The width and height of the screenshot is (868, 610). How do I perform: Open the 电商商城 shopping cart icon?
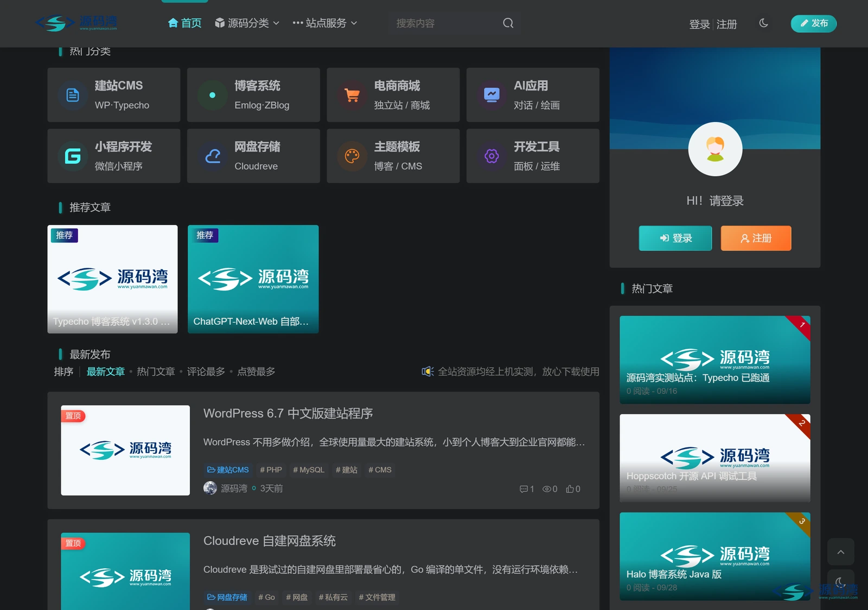pos(352,95)
